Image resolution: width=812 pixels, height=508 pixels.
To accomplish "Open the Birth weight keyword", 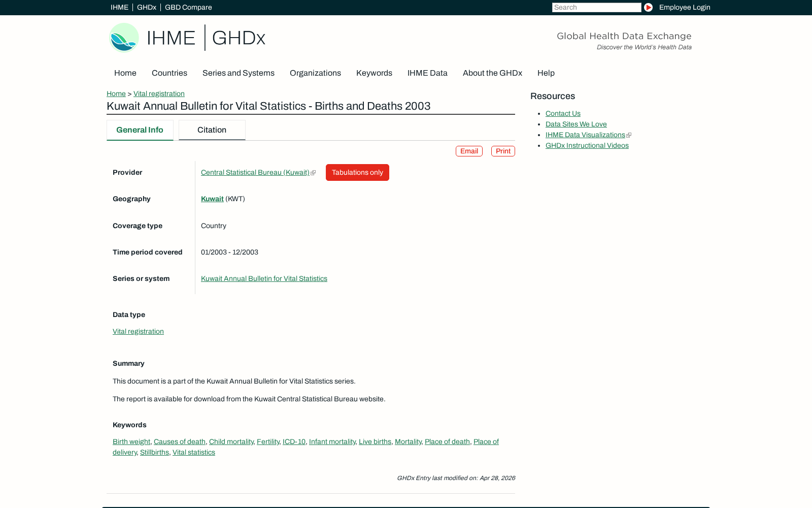I will click(x=131, y=442).
